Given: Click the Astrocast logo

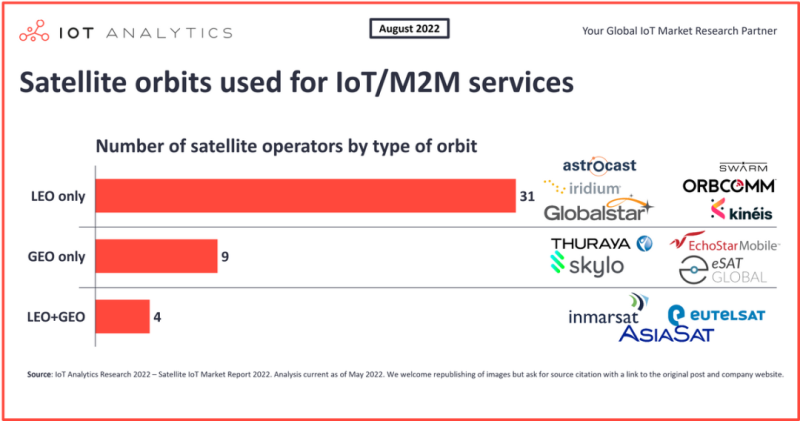Looking at the screenshot, I should (x=599, y=165).
